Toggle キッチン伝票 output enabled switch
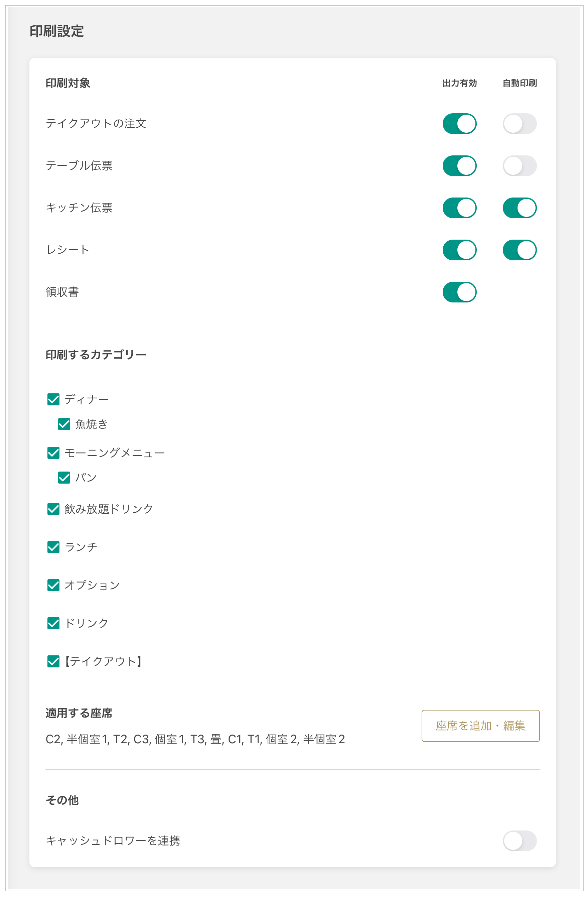The image size is (588, 898). tap(459, 208)
